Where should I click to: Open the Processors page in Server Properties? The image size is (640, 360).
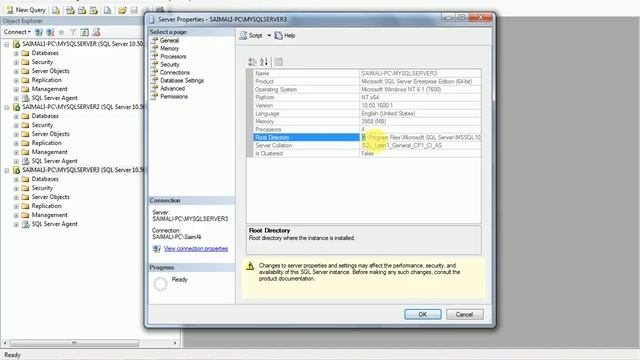[173, 56]
